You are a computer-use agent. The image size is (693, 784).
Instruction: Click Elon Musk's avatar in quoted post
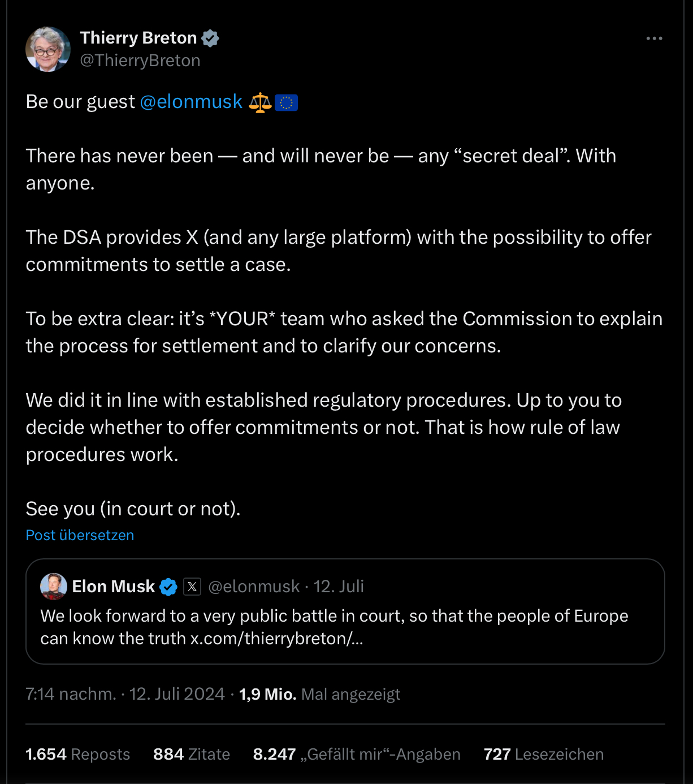pos(54,587)
